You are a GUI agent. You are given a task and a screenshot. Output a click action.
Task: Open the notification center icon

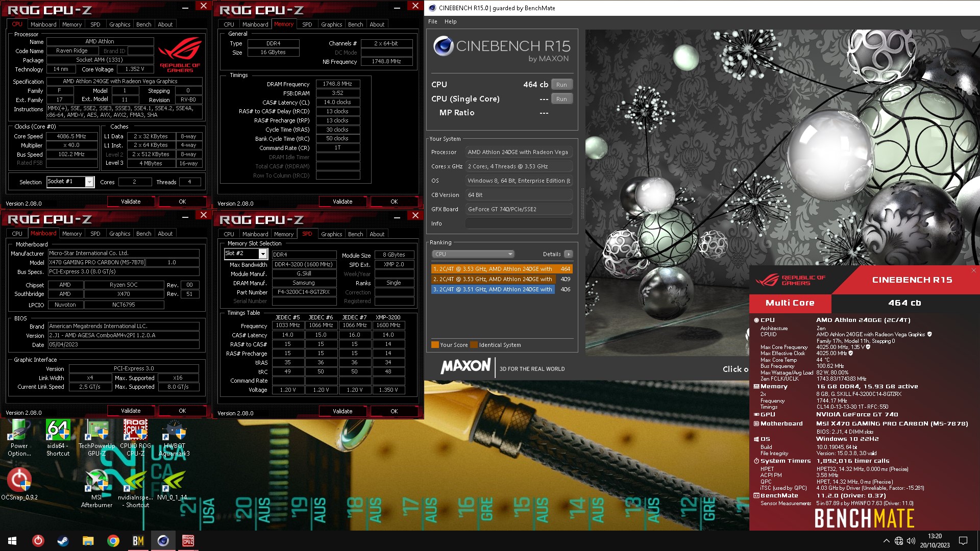[963, 541]
